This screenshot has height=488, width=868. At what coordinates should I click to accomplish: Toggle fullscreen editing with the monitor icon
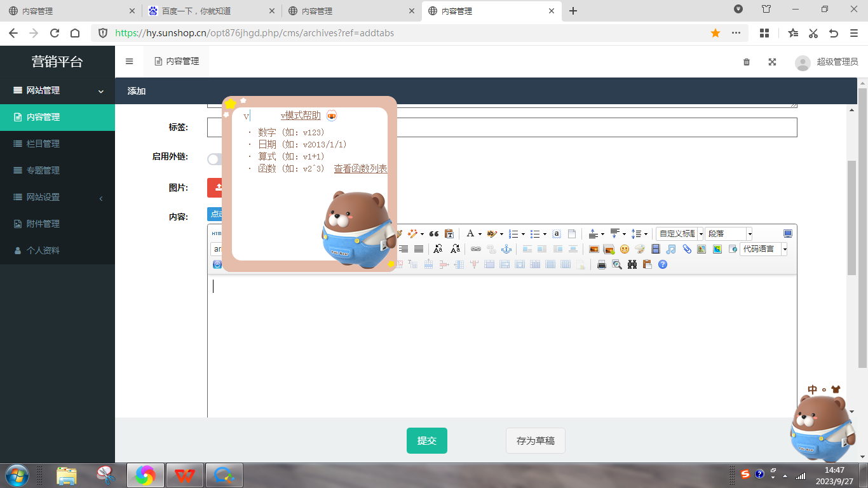pos(787,233)
